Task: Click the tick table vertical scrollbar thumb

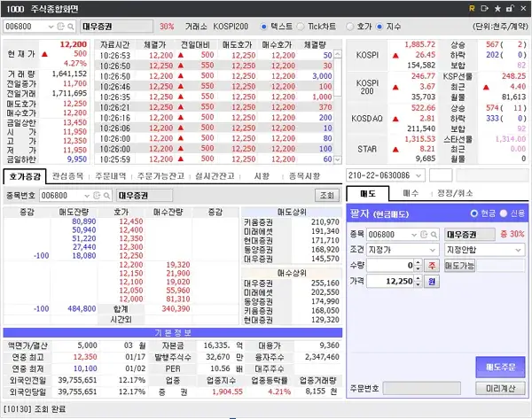Action: [x=338, y=77]
